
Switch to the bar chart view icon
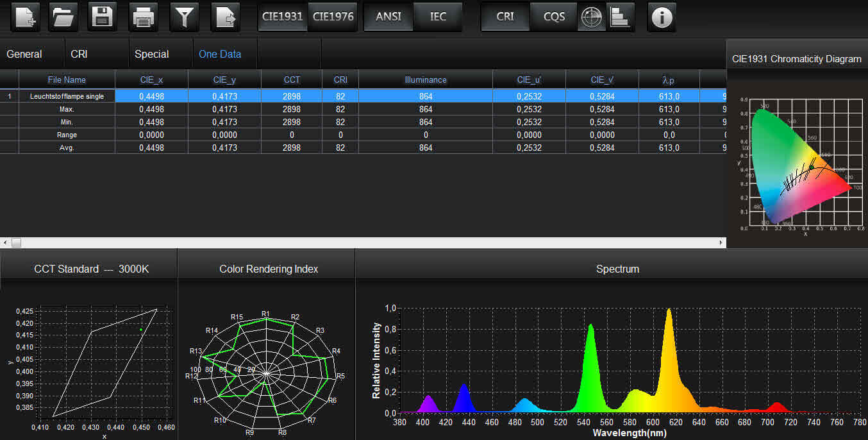coord(620,17)
